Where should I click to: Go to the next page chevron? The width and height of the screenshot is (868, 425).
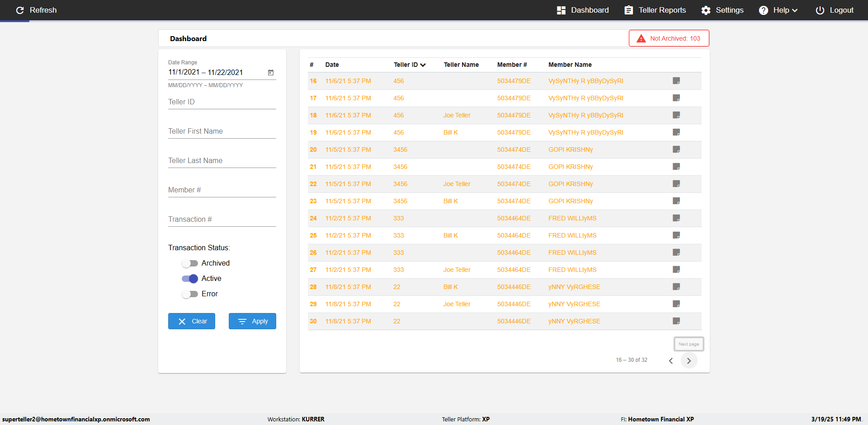click(x=689, y=360)
